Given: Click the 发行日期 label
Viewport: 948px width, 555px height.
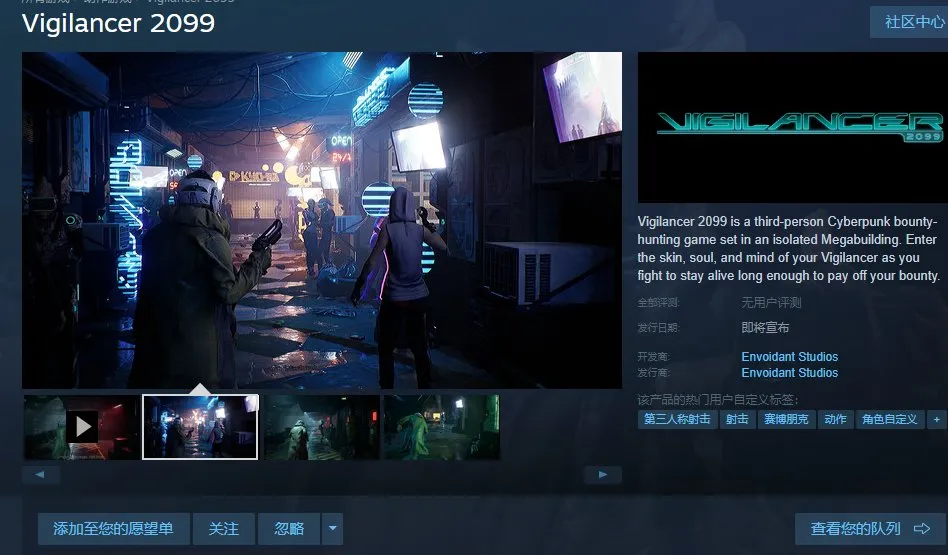Looking at the screenshot, I should point(658,328).
